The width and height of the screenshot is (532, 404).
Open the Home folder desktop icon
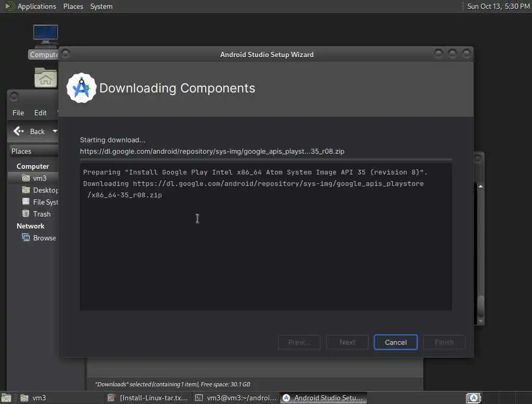click(x=46, y=78)
